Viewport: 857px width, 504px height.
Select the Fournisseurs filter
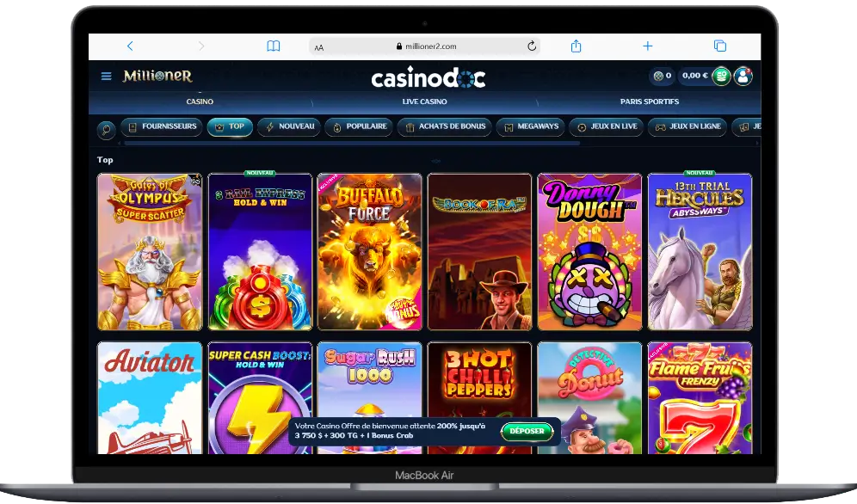click(163, 126)
